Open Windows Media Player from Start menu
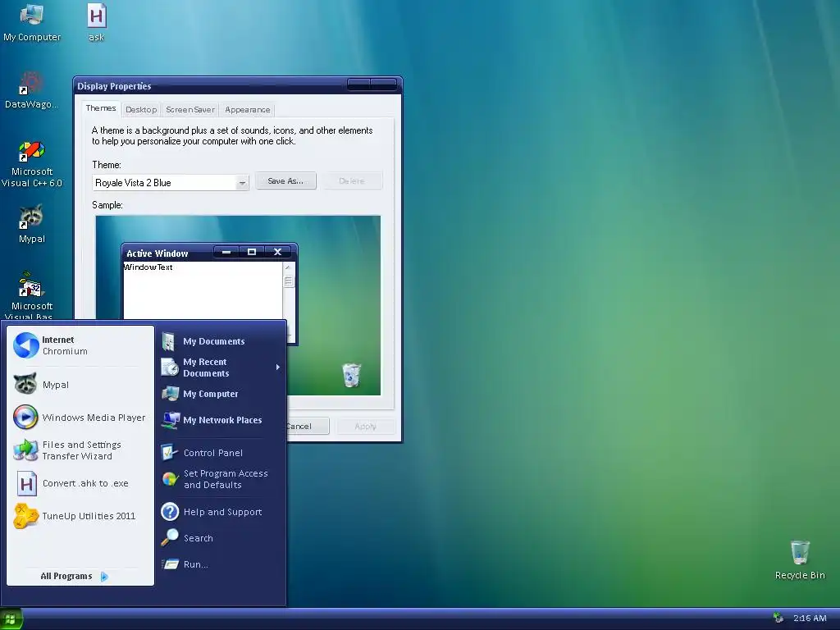 click(80, 417)
